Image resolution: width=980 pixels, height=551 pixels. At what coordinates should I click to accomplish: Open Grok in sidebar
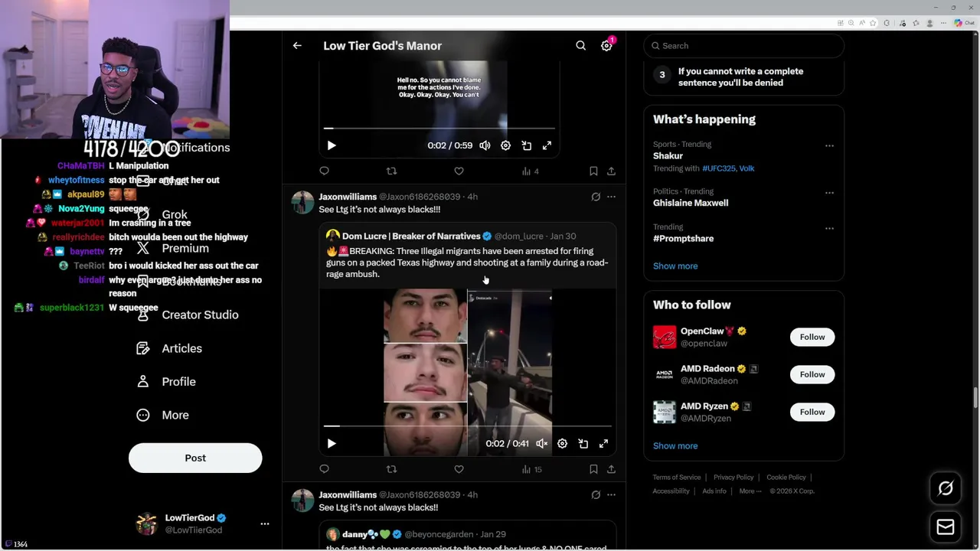(162, 214)
